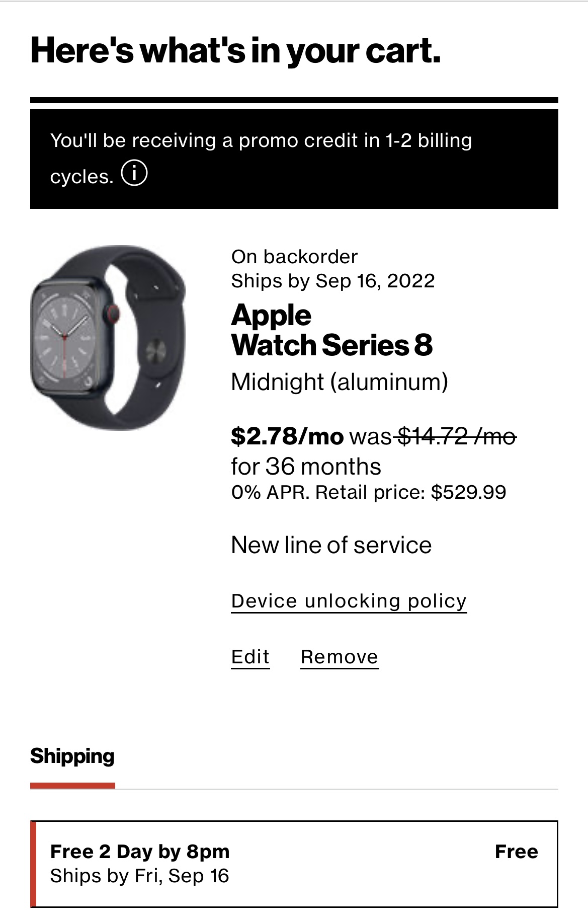Open the Device unlocking policy link
Screen dimensions: 588x919
pyautogui.click(x=349, y=601)
